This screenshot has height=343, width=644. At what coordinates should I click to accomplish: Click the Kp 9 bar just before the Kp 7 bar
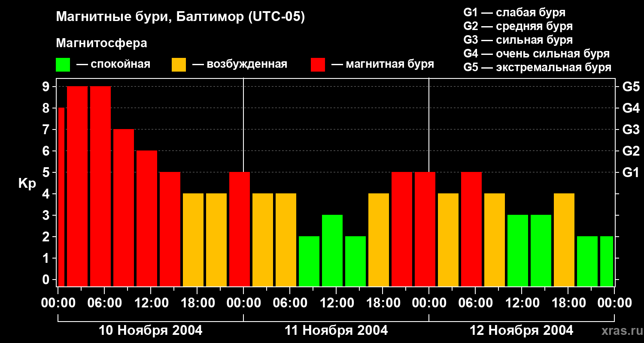click(x=100, y=186)
